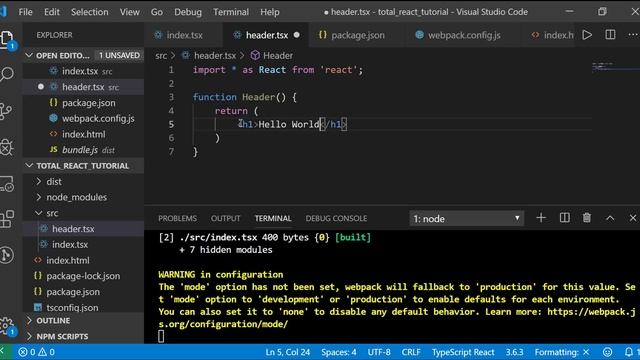Click TypeScript React language mode
Image resolution: width=640 pixels, height=360 pixels.
pos(463,352)
